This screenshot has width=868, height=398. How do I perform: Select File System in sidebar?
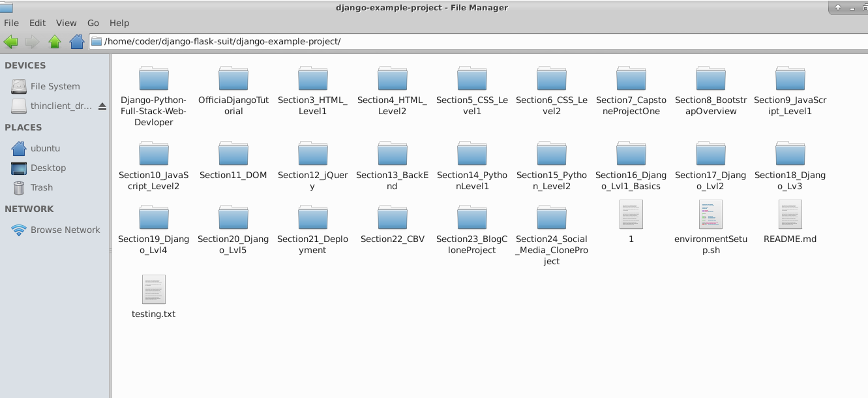click(55, 86)
